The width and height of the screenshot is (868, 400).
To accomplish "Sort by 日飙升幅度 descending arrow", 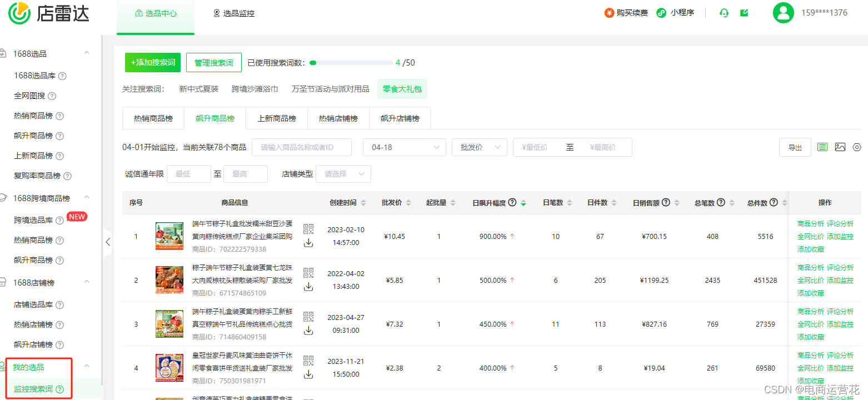I will tap(523, 204).
